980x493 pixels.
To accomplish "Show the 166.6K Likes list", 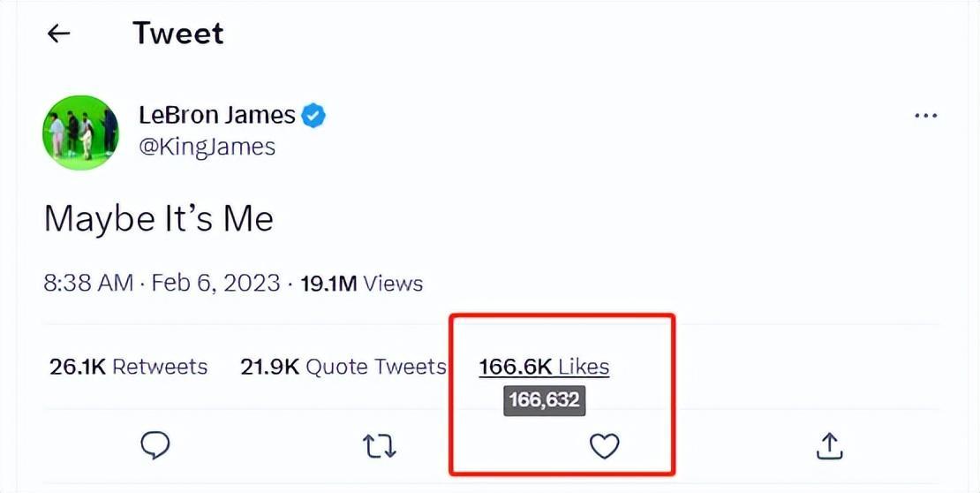I will coord(544,367).
